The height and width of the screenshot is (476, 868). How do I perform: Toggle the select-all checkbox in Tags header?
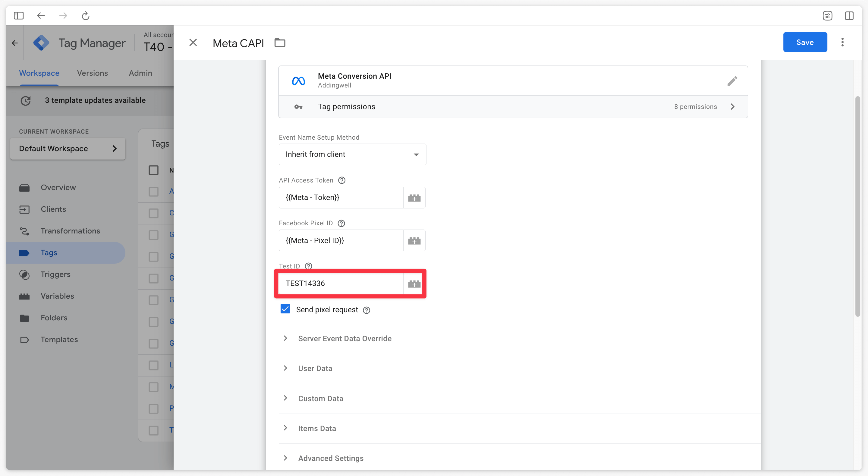[154, 170]
